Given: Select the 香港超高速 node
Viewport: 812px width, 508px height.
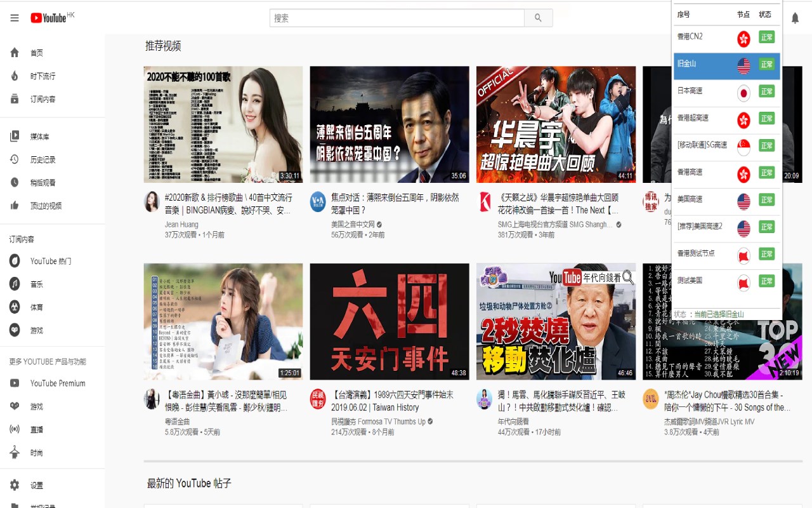Looking at the screenshot, I should pos(727,119).
